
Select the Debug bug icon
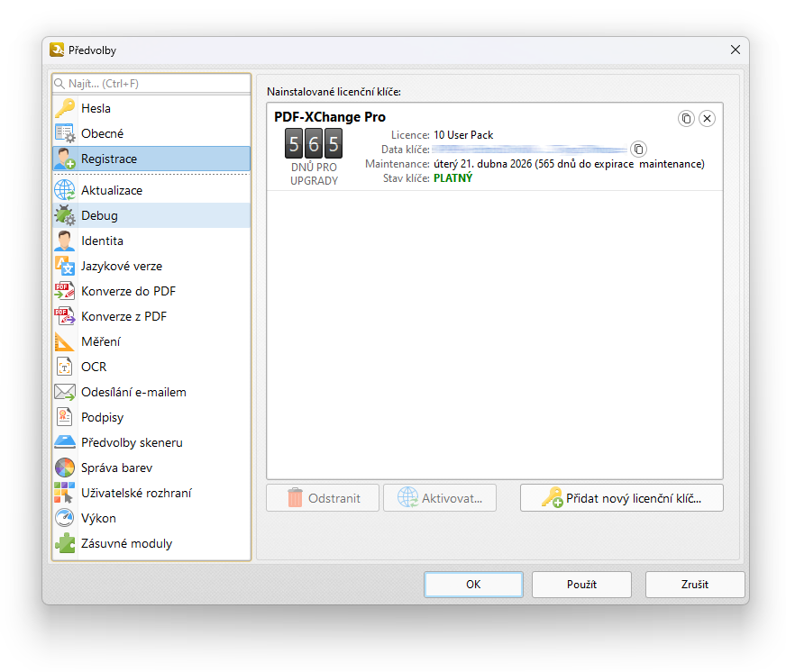65,215
